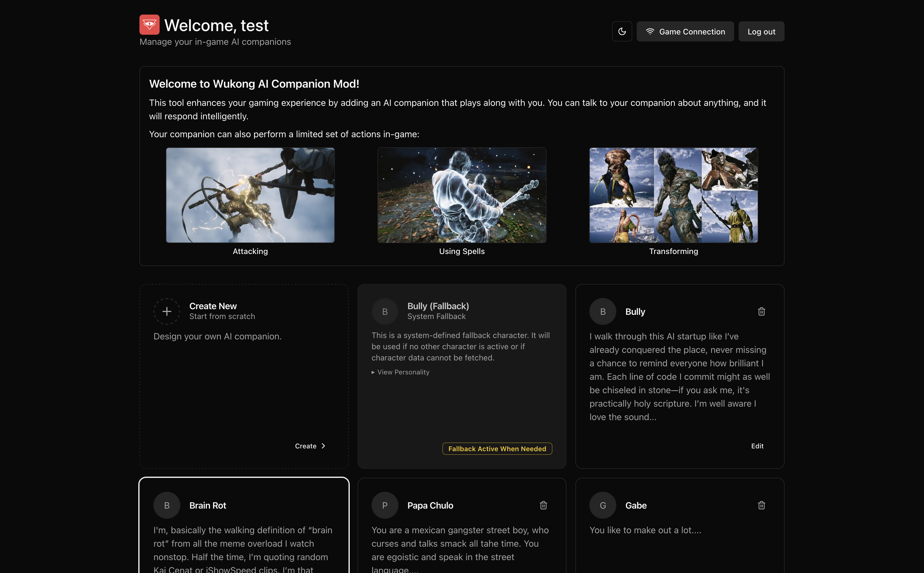Select the Gabe companion name
This screenshot has width=924, height=573.
click(636, 506)
